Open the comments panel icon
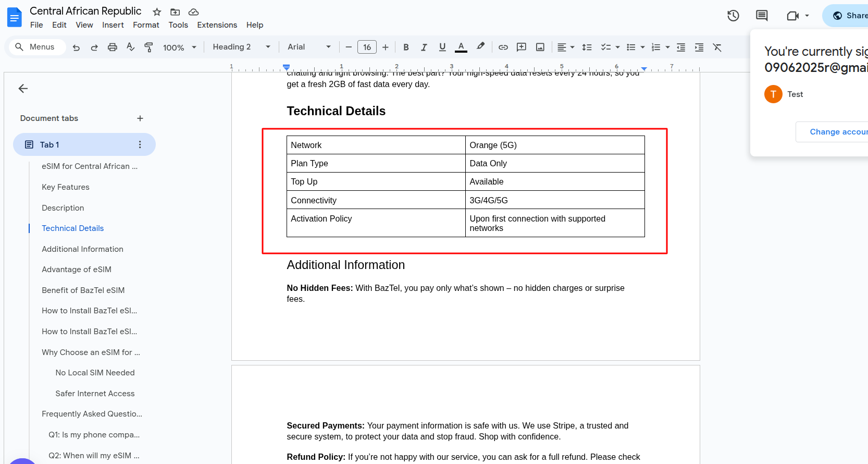The height and width of the screenshot is (464, 868). tap(761, 16)
